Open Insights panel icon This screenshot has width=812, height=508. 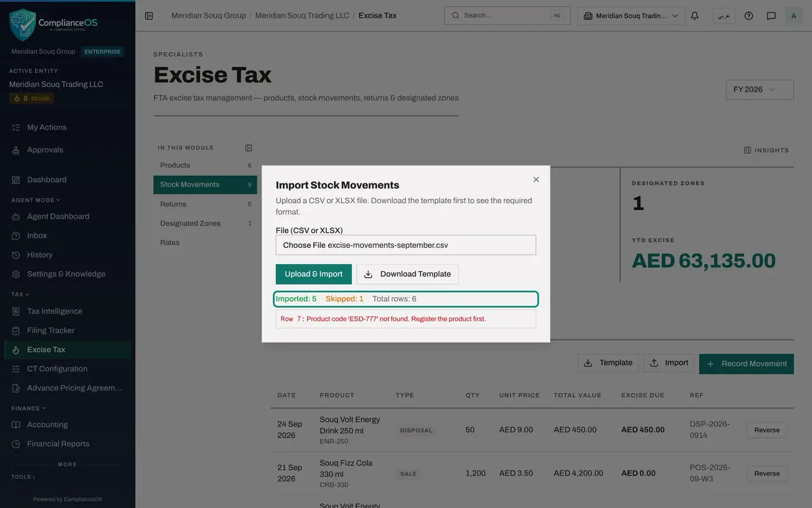point(747,150)
